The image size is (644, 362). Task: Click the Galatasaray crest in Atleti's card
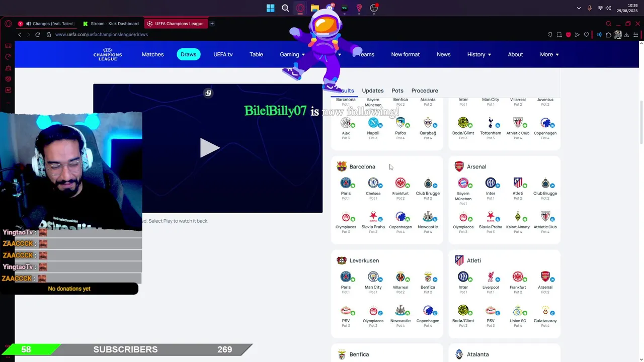pyautogui.click(x=545, y=311)
